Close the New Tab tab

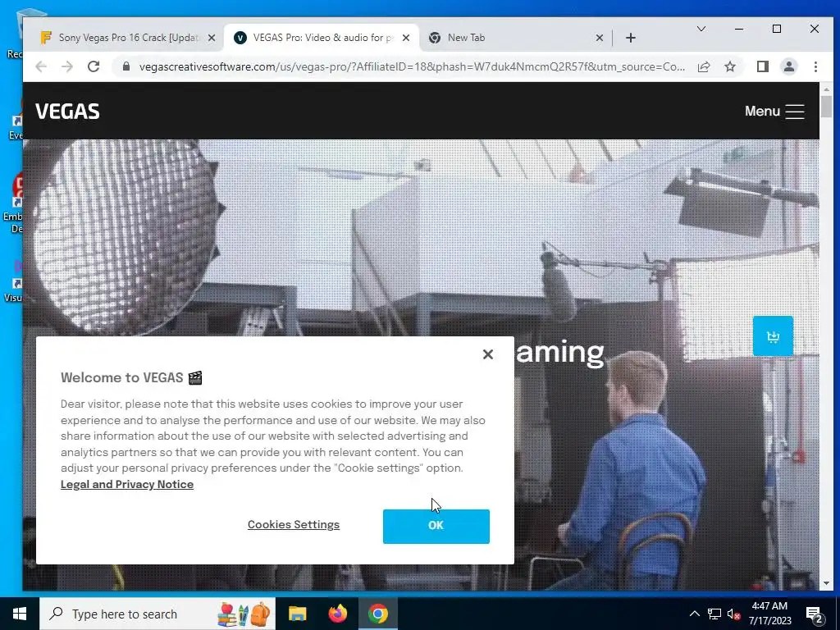pos(600,38)
